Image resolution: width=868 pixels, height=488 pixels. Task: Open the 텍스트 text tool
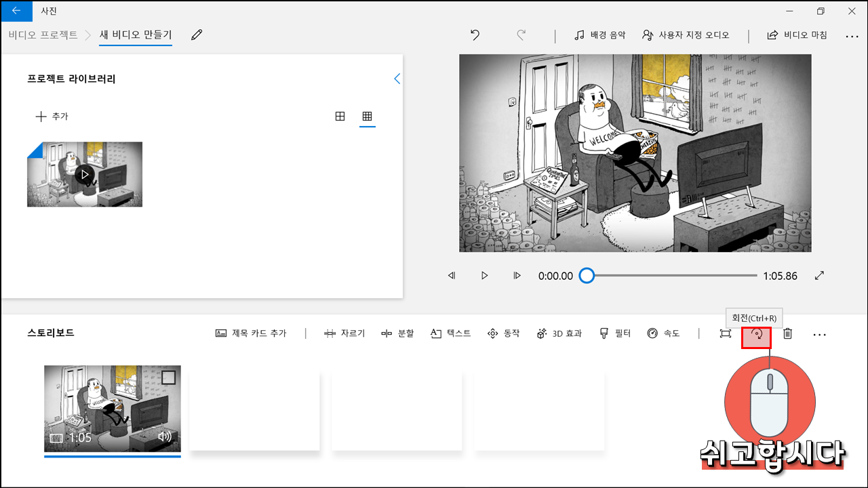tap(450, 333)
